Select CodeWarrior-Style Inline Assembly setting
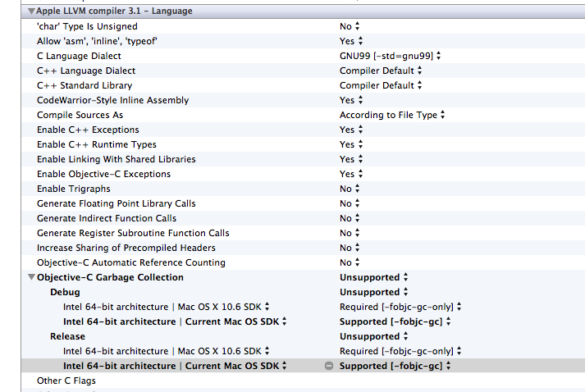The height and width of the screenshot is (392, 585). [x=112, y=100]
